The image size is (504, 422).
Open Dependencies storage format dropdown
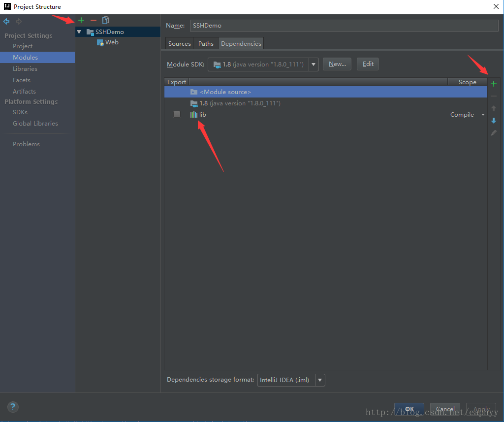pos(320,380)
